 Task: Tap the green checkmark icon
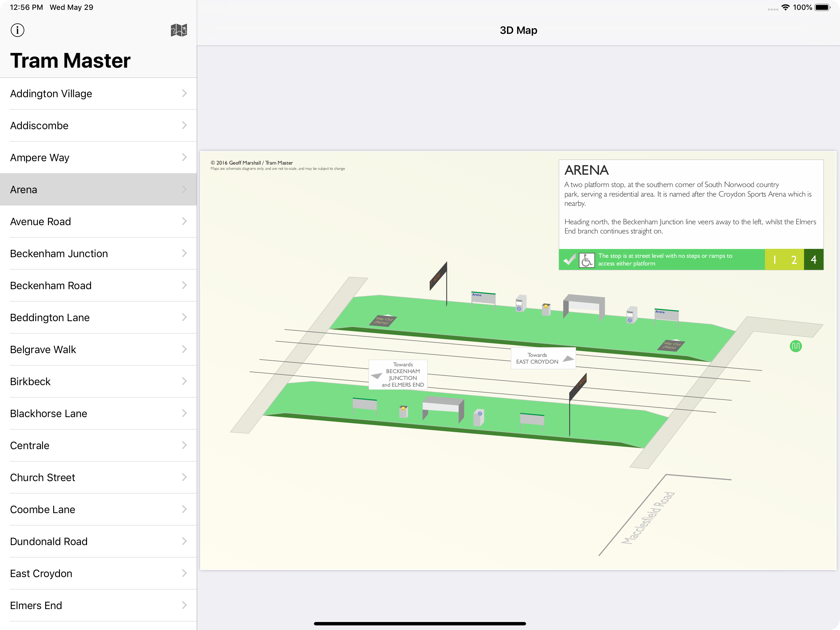[569, 260]
